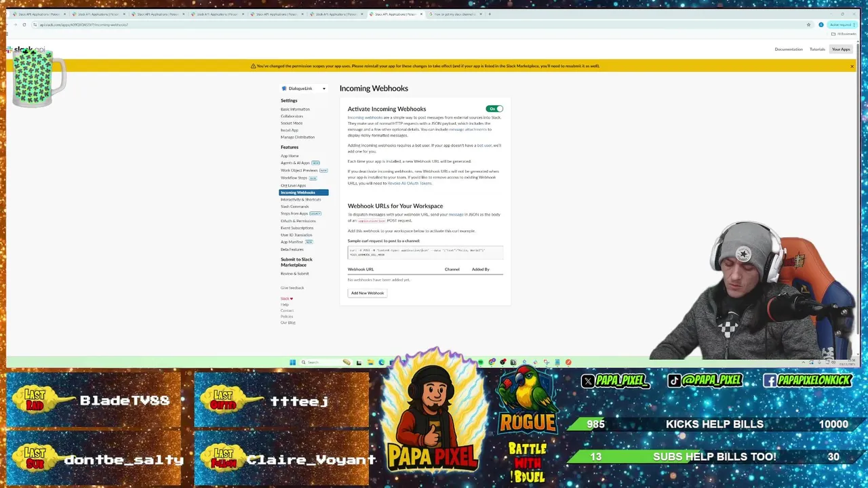Click the Your Apps button

841,49
